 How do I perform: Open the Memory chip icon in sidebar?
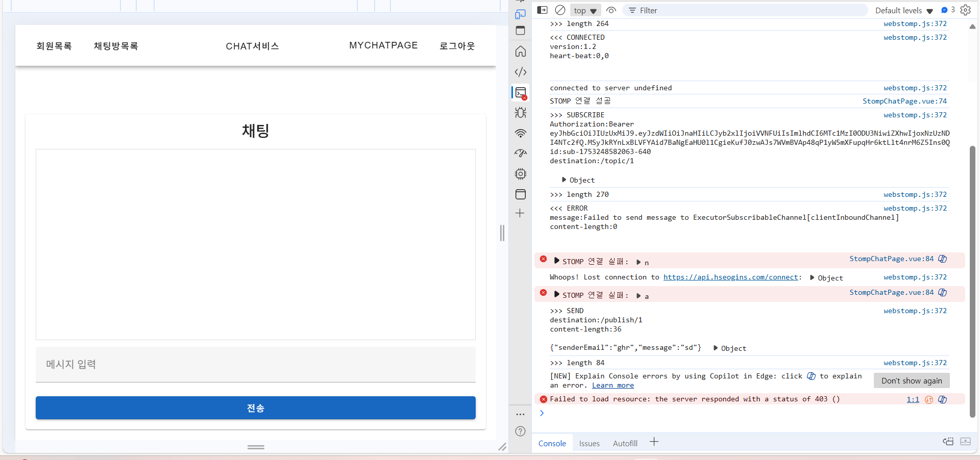click(x=520, y=174)
